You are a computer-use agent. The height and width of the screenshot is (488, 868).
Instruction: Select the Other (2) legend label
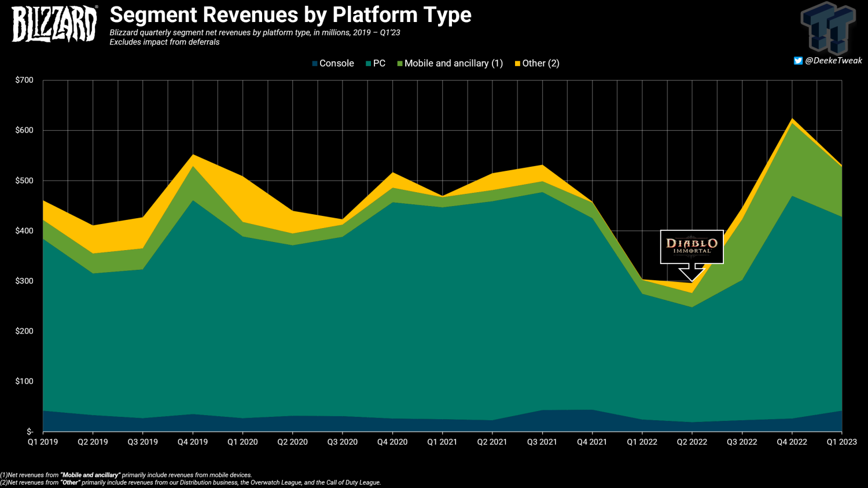pos(541,64)
